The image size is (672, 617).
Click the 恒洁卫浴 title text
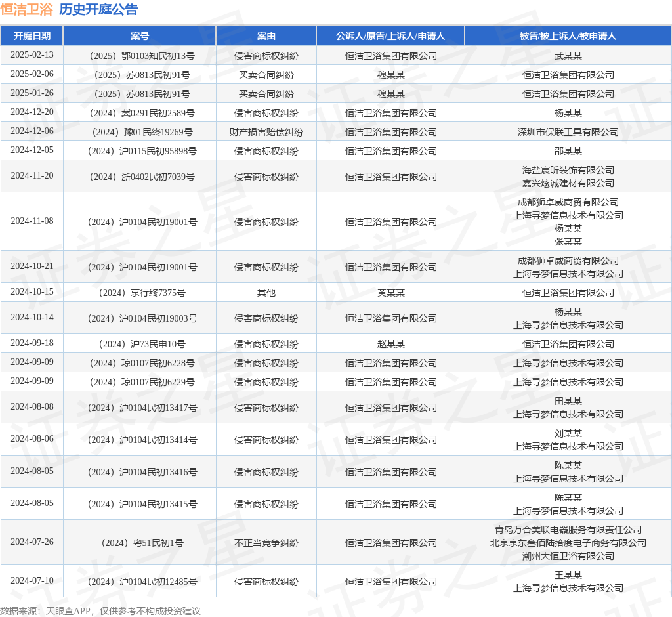tap(26, 9)
